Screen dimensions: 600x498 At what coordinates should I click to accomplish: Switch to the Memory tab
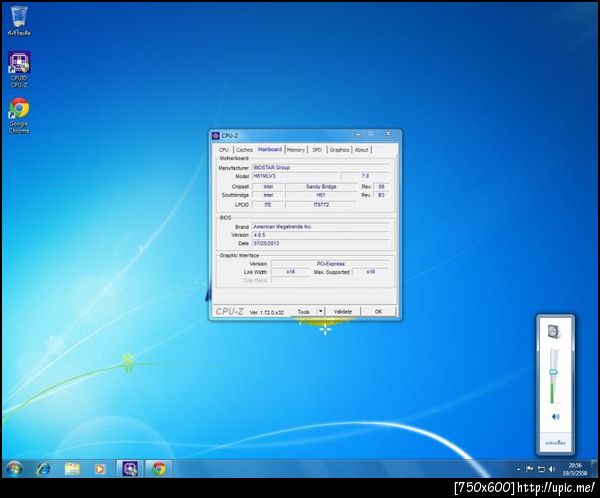coord(296,150)
